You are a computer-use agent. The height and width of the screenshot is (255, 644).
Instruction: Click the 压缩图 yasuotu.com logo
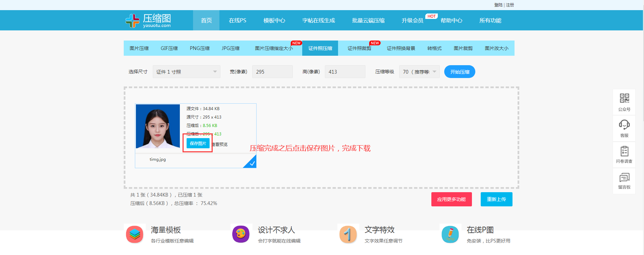pos(148,21)
